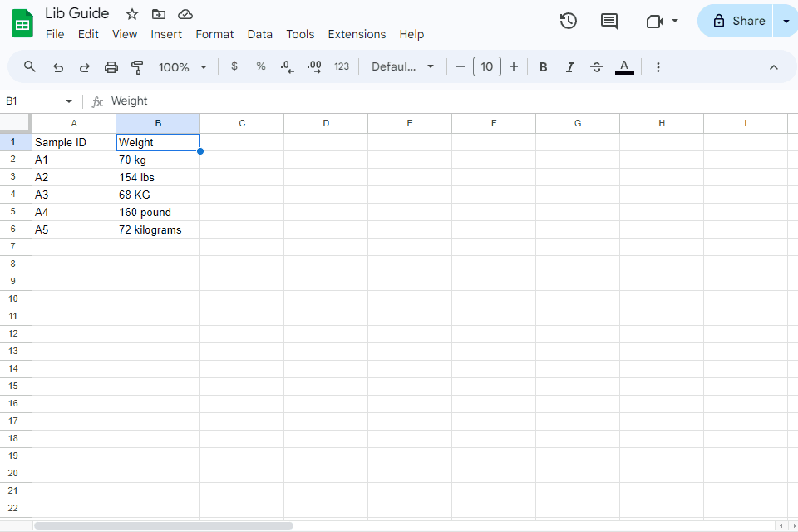The width and height of the screenshot is (798, 532).
Task: Print the spreadsheet
Action: point(111,67)
